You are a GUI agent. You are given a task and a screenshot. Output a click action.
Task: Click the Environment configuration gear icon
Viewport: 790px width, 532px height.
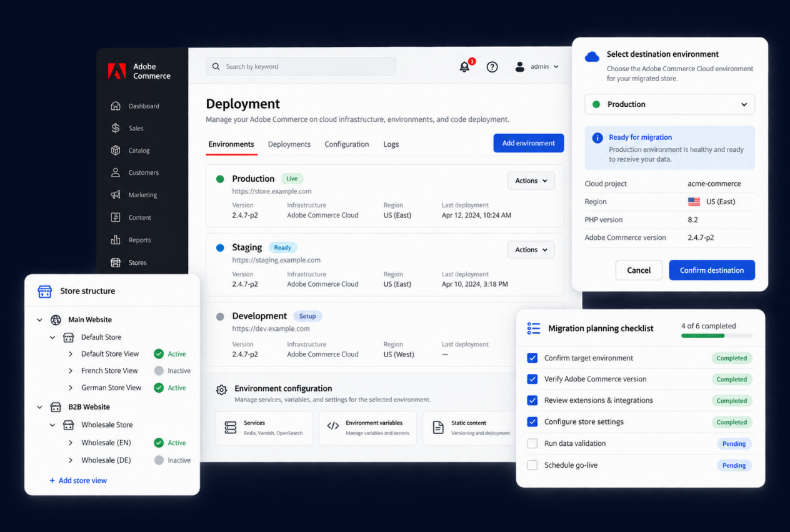pos(221,390)
